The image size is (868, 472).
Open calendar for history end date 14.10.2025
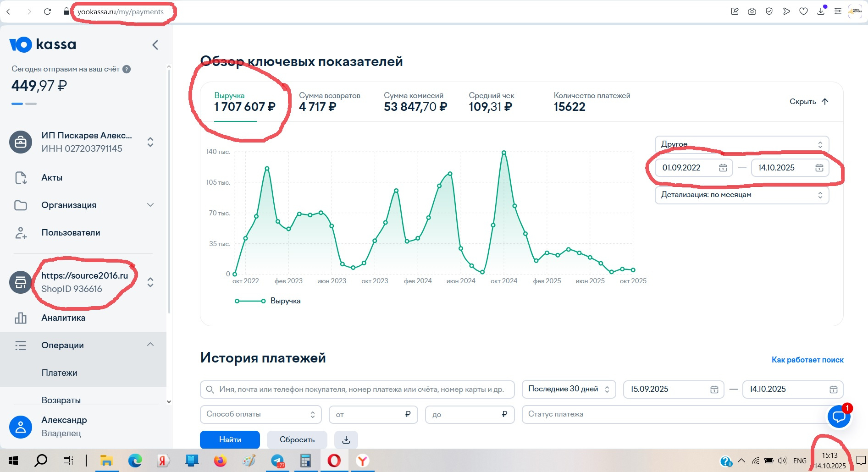click(x=834, y=390)
